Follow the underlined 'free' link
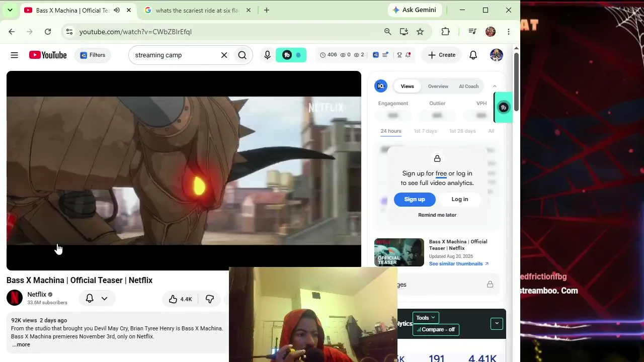The height and width of the screenshot is (362, 644). coord(441,173)
